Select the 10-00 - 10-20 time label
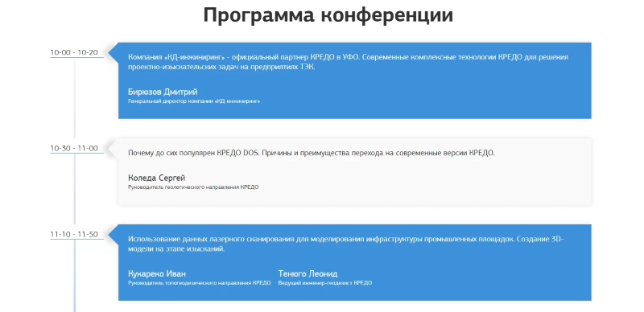This screenshot has height=312, width=644. click(74, 52)
